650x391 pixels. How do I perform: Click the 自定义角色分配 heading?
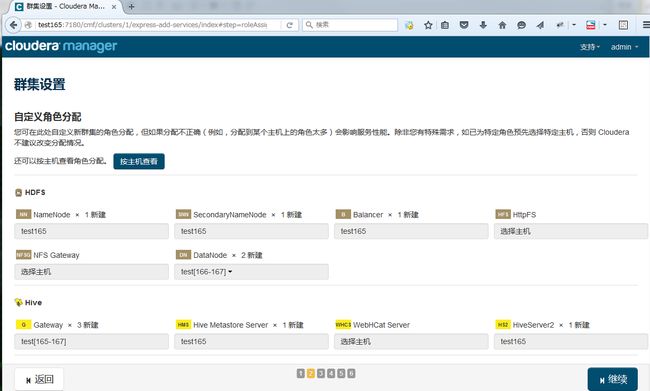click(48, 117)
